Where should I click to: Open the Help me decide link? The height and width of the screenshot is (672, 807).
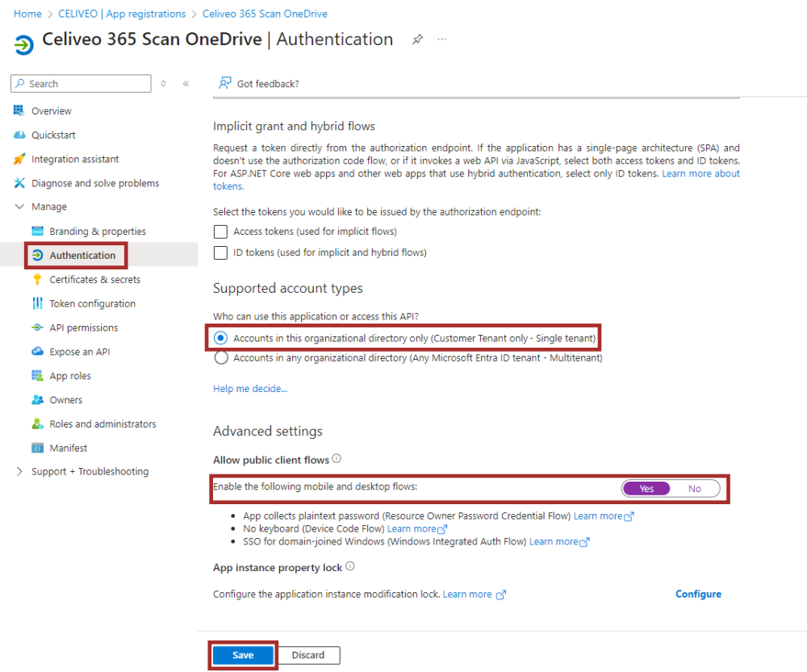point(250,389)
